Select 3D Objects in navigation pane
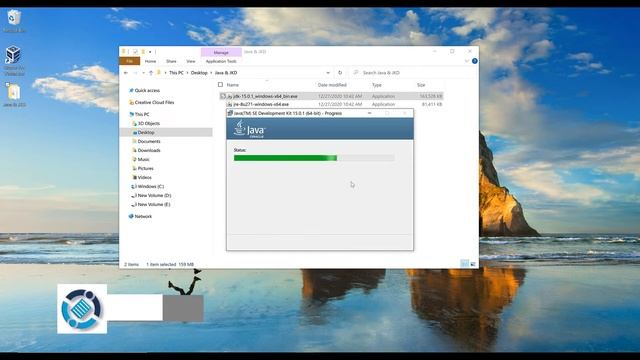 pos(149,123)
